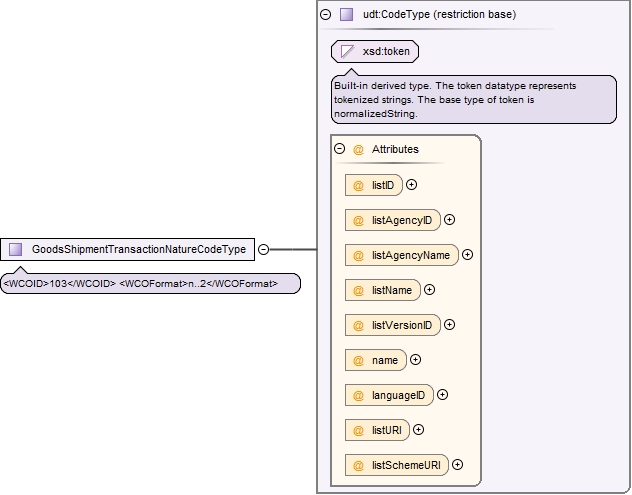Click the @ icon of listURI
Screen dimensions: 632x495
[x=358, y=431]
